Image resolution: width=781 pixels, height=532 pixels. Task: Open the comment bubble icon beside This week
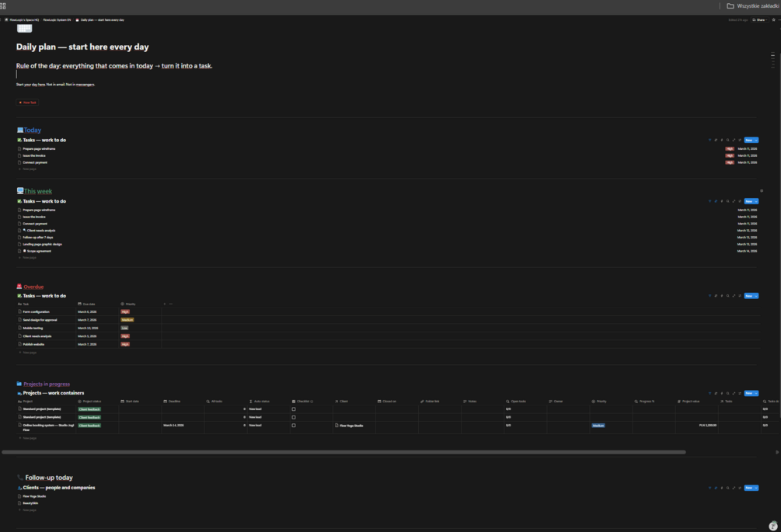point(762,190)
